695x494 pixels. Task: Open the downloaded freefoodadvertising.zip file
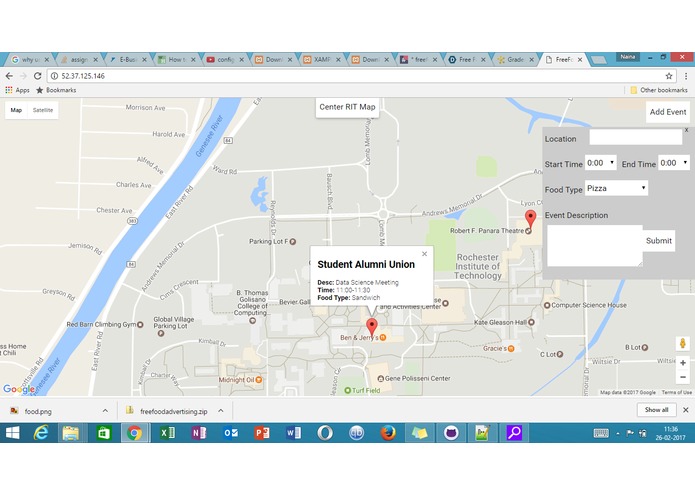click(x=167, y=411)
